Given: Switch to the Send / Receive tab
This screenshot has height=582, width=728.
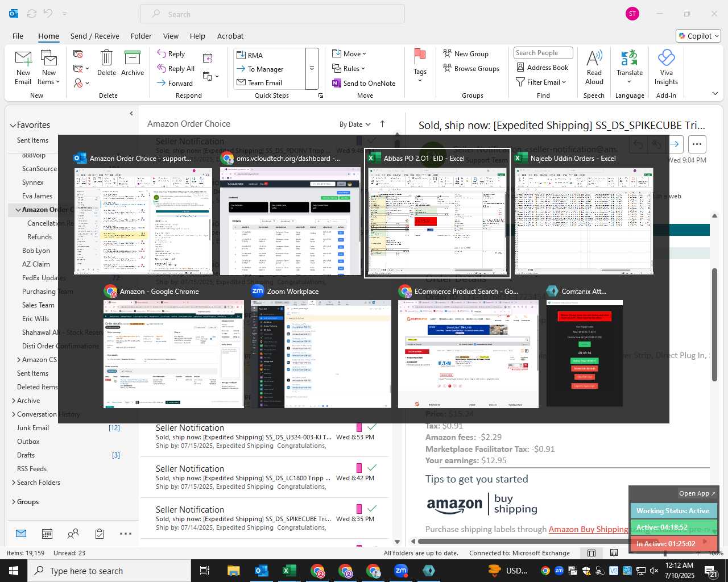Looking at the screenshot, I should coord(95,36).
